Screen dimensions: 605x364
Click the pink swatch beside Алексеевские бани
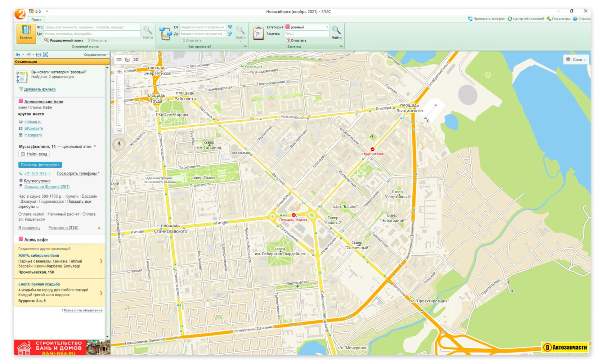(x=21, y=101)
